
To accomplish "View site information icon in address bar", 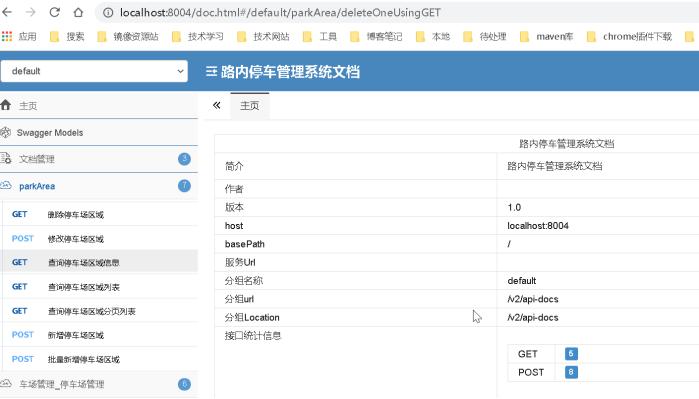I will 108,12.
